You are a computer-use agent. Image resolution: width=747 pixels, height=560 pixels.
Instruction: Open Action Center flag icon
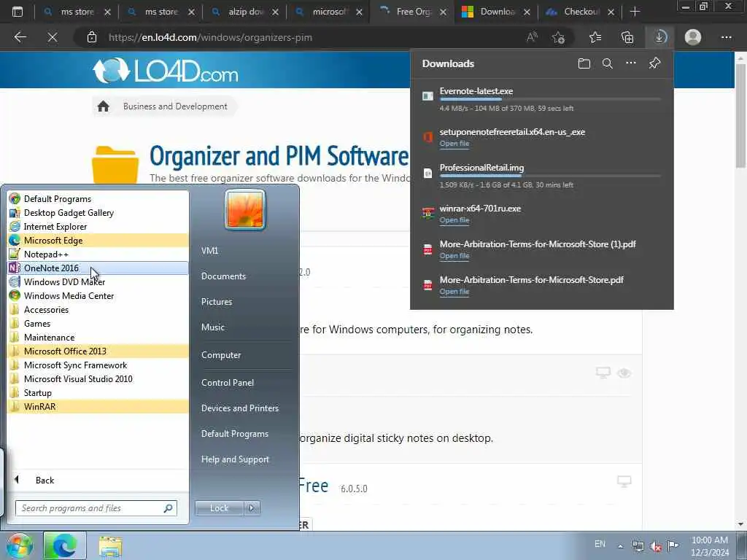tap(673, 545)
